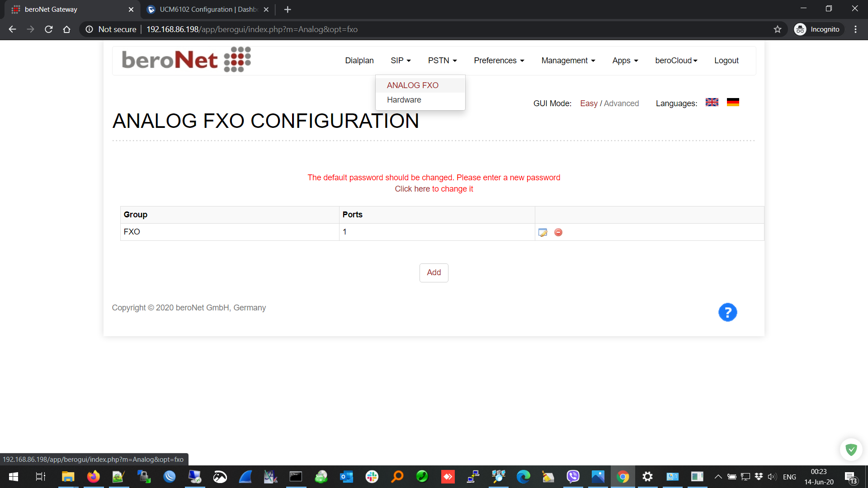Click the edit icon for FXO group

click(x=543, y=232)
